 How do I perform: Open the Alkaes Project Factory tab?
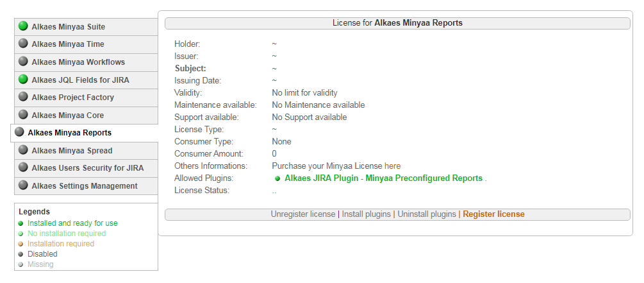tap(87, 98)
